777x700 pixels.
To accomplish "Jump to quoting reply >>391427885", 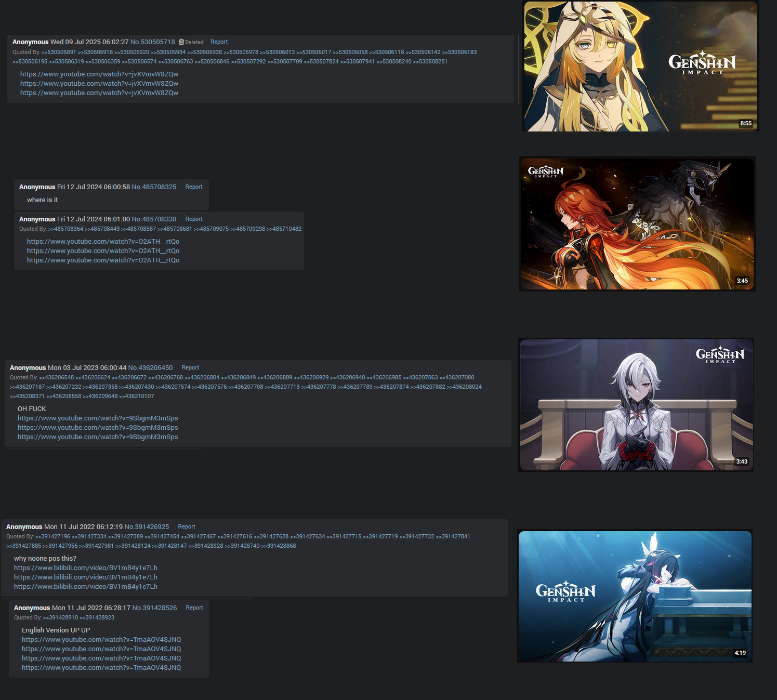I will [x=23, y=546].
